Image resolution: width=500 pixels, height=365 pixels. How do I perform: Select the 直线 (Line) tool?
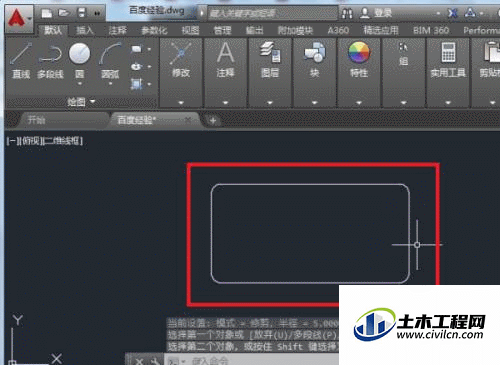tap(21, 61)
